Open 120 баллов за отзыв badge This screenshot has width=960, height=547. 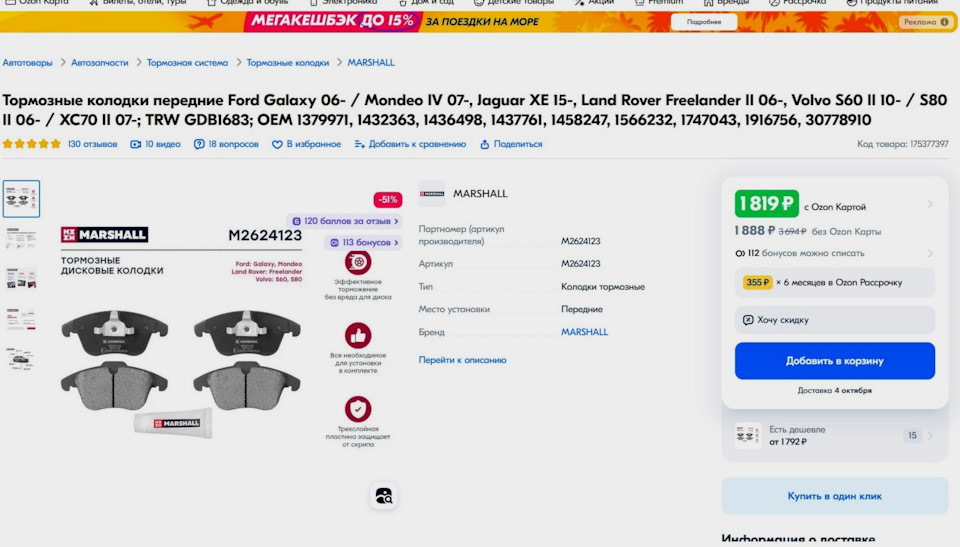pyautogui.click(x=345, y=221)
